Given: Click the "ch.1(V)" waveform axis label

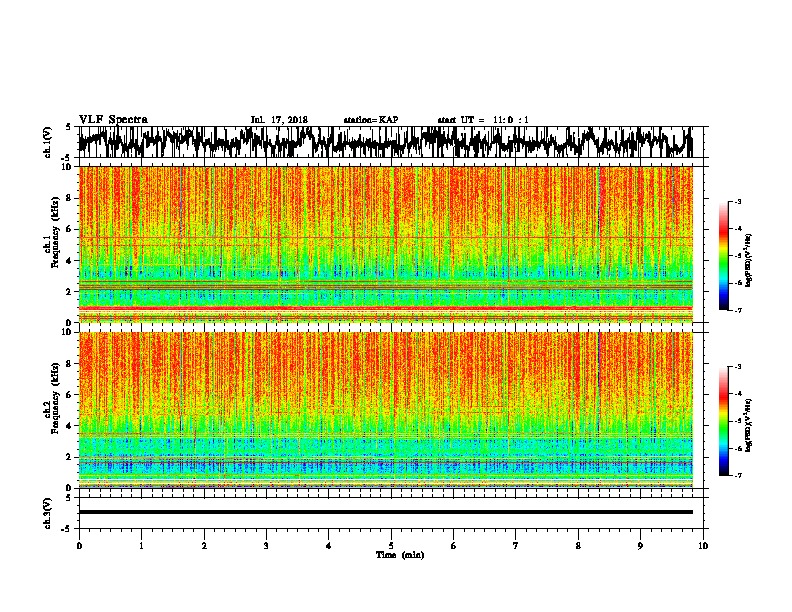Looking at the screenshot, I should 48,142.
